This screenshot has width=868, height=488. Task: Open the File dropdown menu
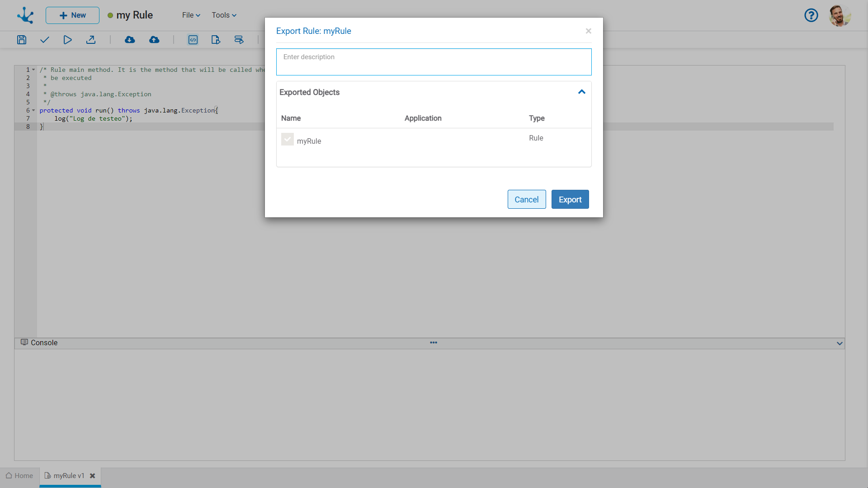coord(191,15)
